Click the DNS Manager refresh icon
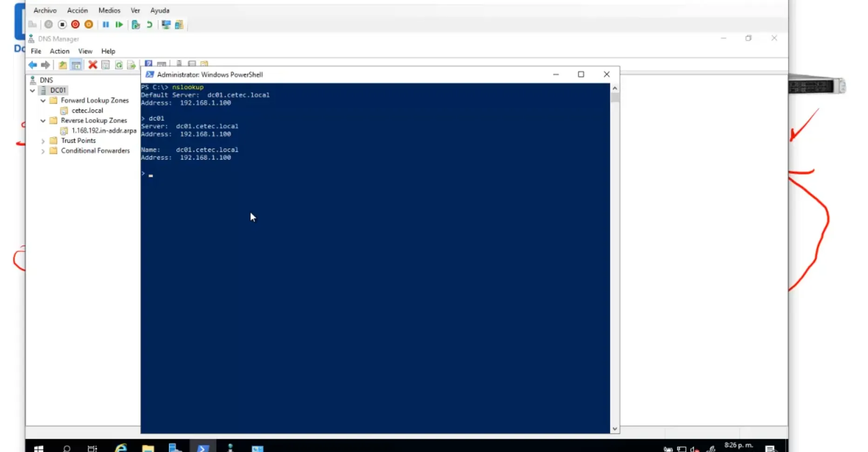Image resolution: width=868 pixels, height=452 pixels. tap(119, 65)
